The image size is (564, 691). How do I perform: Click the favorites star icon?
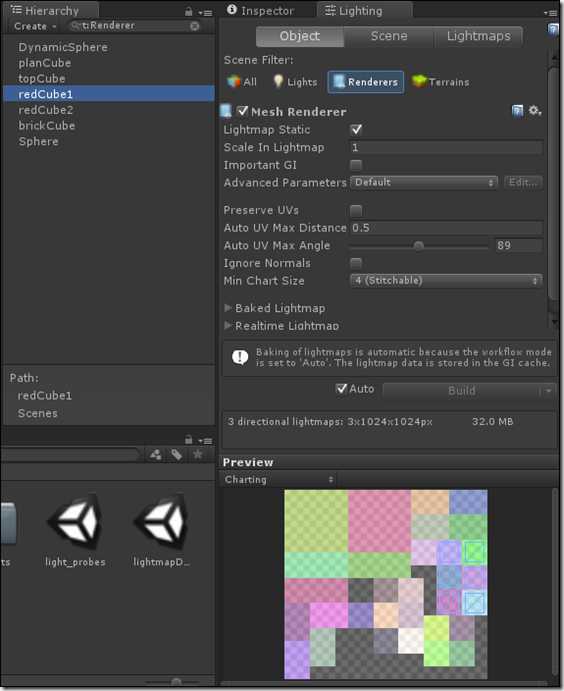tap(198, 454)
